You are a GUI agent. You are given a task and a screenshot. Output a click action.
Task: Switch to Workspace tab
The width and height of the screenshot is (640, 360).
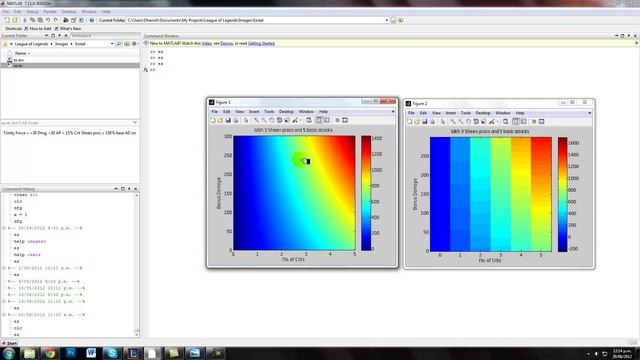82,36
